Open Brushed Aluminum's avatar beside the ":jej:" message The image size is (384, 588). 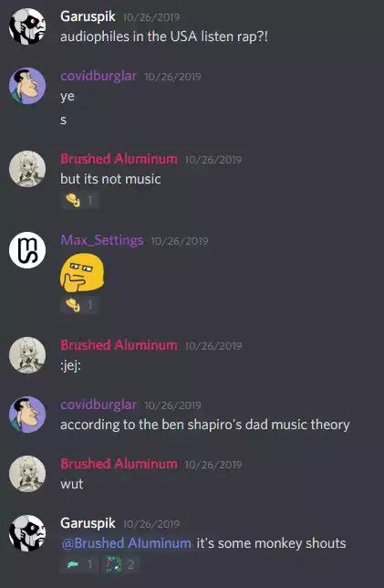click(x=27, y=355)
